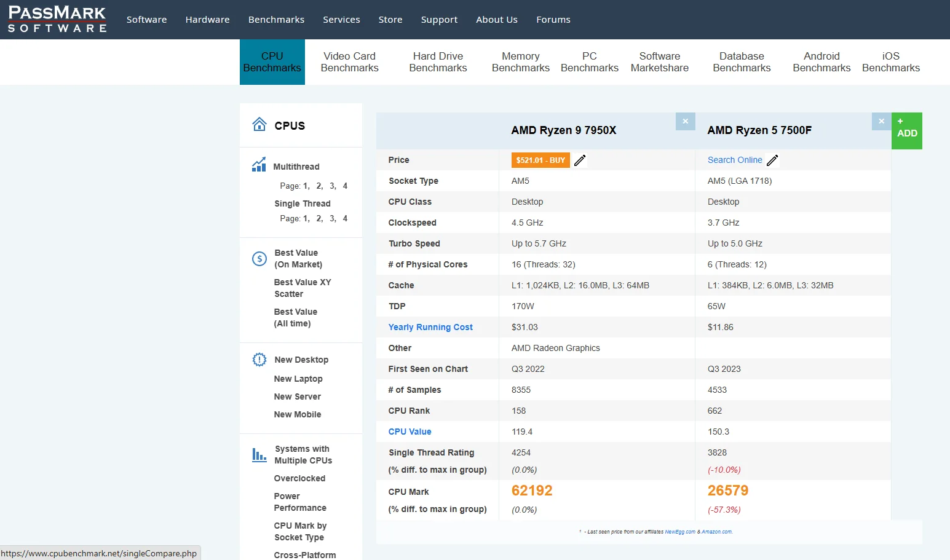950x560 pixels.
Task: Switch to Android Benchmarks tab
Action: (x=821, y=62)
